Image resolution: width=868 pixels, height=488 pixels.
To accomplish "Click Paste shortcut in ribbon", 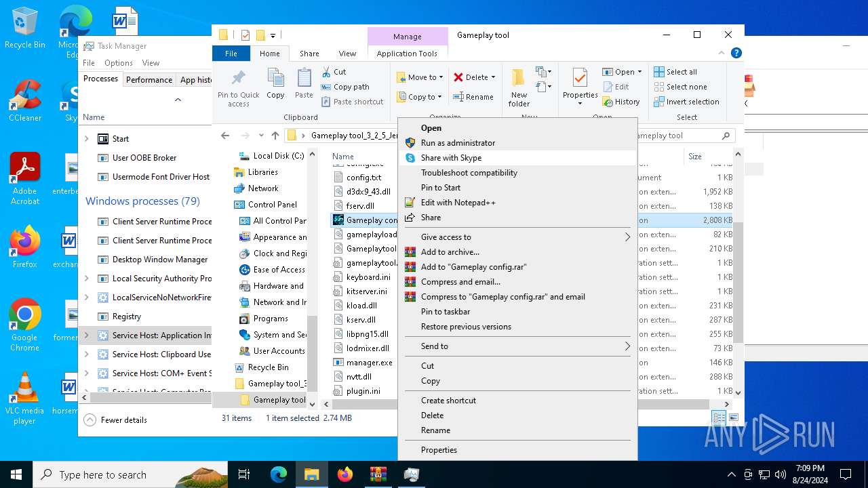I will coord(352,102).
